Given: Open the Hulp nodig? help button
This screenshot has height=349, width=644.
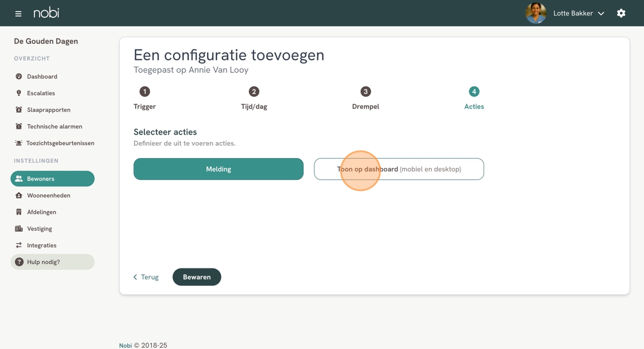Looking at the screenshot, I should [x=52, y=262].
